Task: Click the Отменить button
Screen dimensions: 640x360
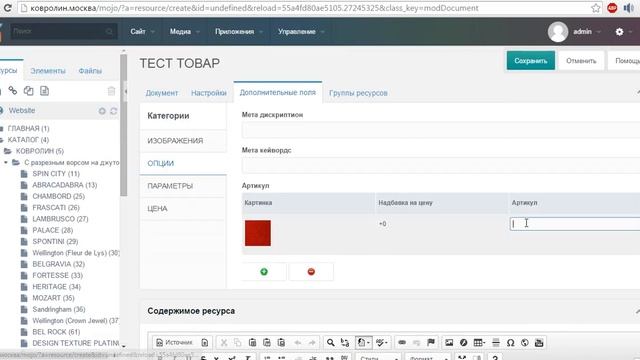Action: (581, 60)
